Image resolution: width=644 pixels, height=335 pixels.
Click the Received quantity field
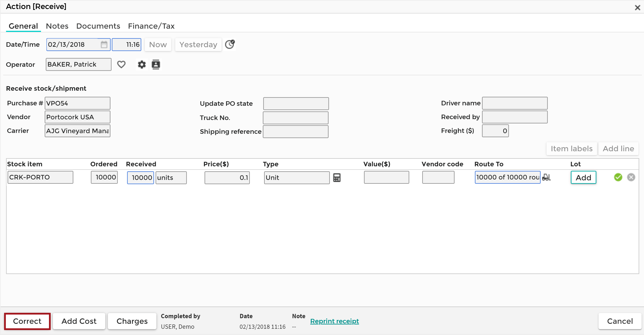click(140, 178)
